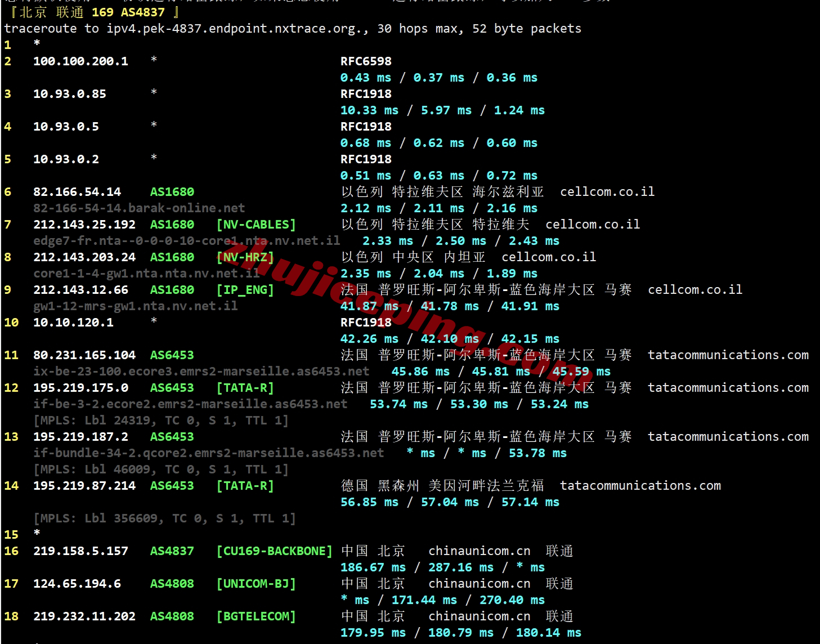
Task: Select IP 219.158.5.157
Action: point(80,551)
